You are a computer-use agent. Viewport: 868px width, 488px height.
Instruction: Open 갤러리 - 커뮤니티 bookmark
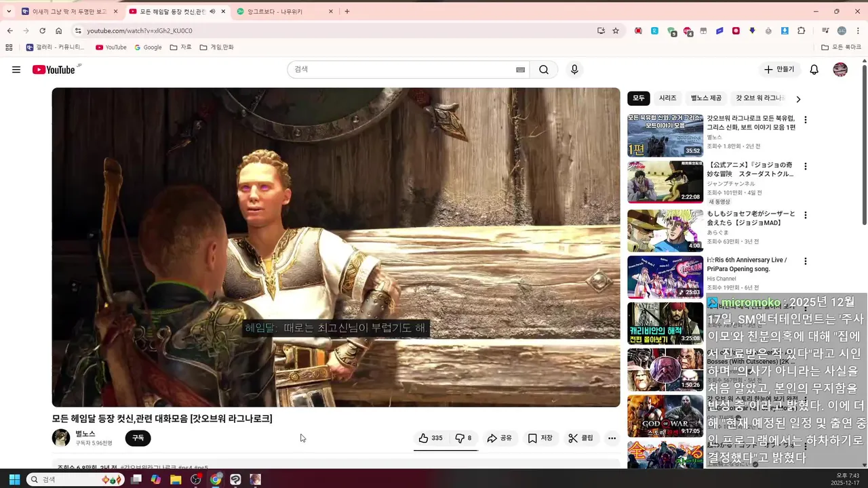[x=56, y=47]
